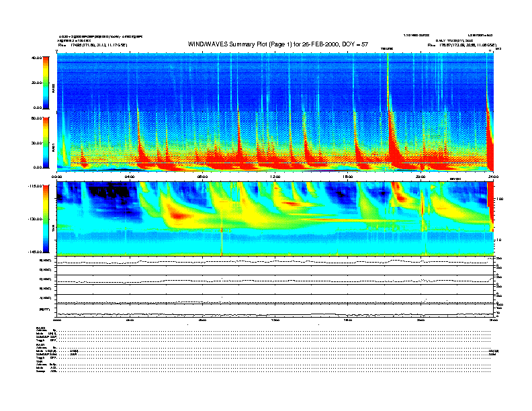This screenshot has height=411, width=532.
Task: Click the red hotspot near 06:45 in TNR
Action: coord(177,215)
